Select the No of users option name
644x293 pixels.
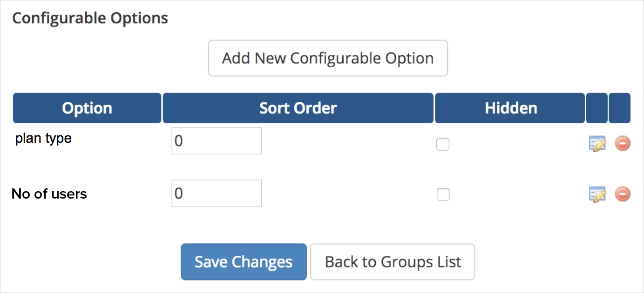[x=49, y=193]
